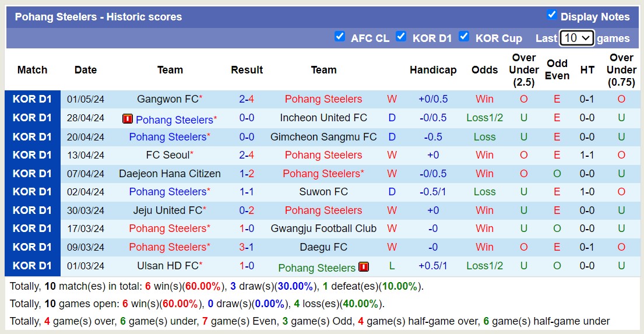This screenshot has height=334, width=644.
Task: Uncheck the AFC CL filter checkbox
Action: pyautogui.click(x=340, y=37)
